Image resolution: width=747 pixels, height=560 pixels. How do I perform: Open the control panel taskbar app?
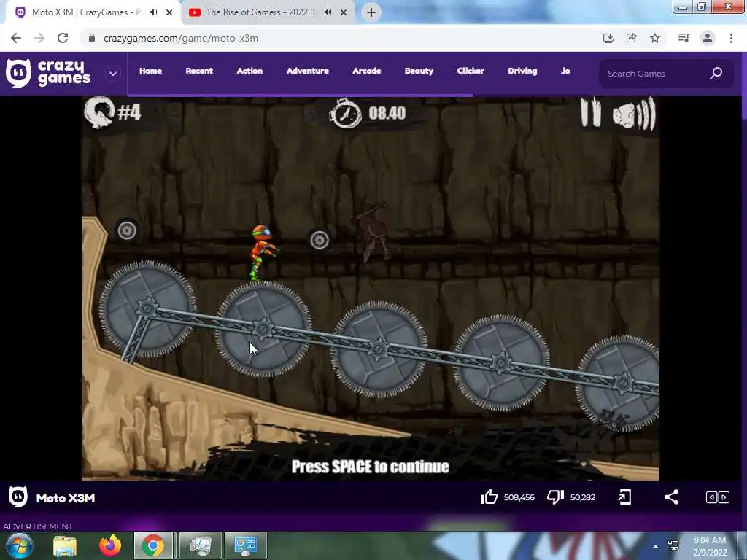246,545
